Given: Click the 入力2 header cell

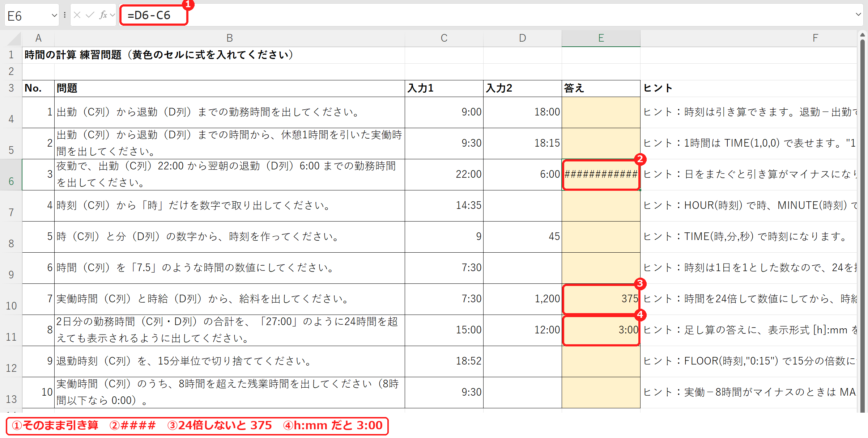Looking at the screenshot, I should tap(523, 88).
